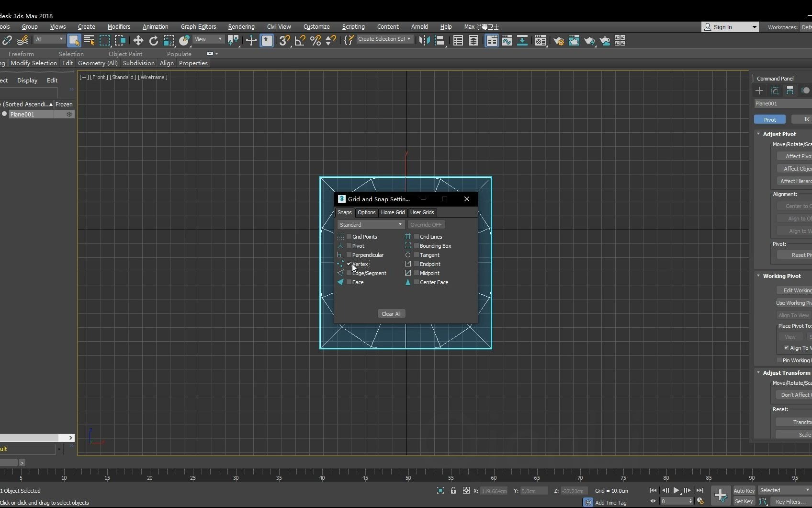This screenshot has height=508, width=812.
Task: Switch to User Grids tab
Action: point(422,212)
